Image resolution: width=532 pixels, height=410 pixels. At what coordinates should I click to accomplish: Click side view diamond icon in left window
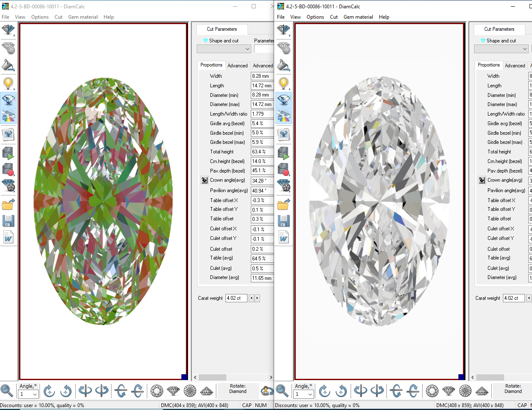click(x=173, y=391)
